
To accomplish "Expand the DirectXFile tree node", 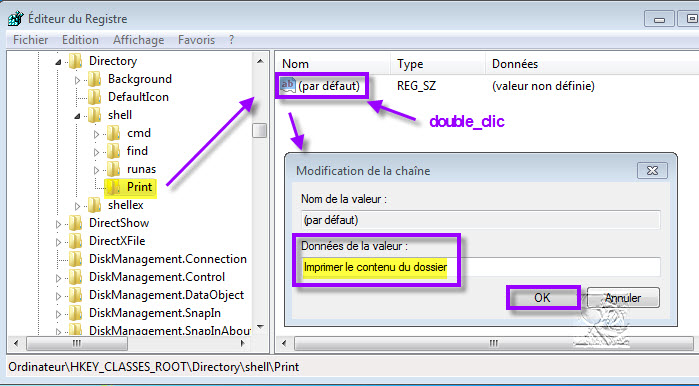I will click(x=58, y=242).
